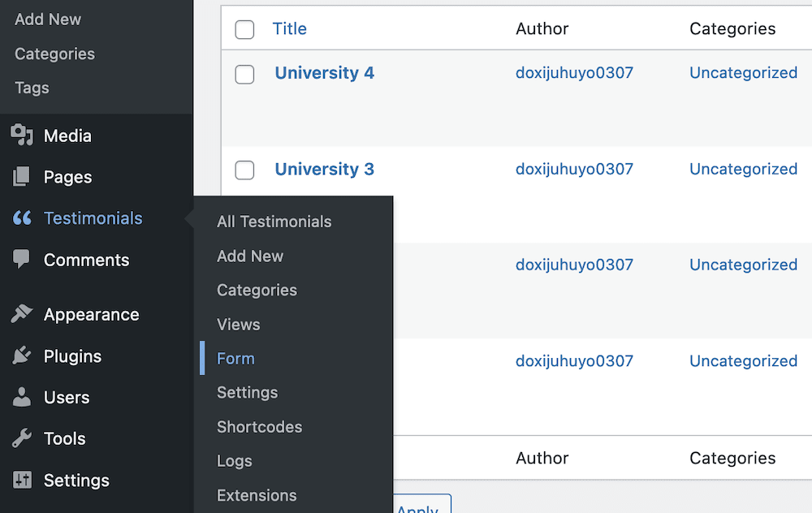Click the Appearance paintbrush icon
The height and width of the screenshot is (513, 812).
point(22,313)
